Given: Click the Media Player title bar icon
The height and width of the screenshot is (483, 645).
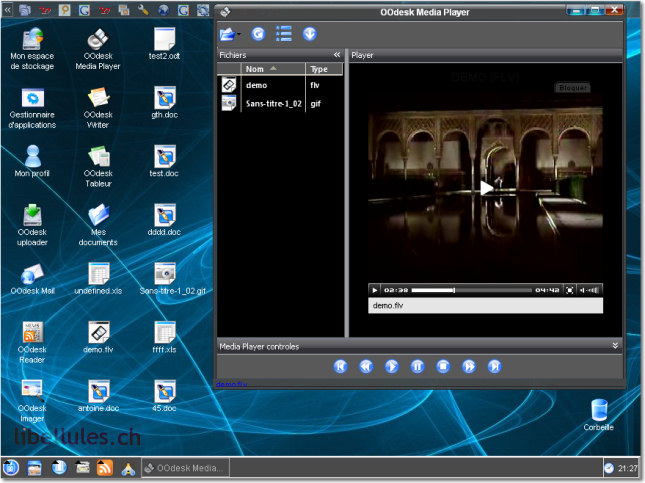Looking at the screenshot, I should [225, 12].
